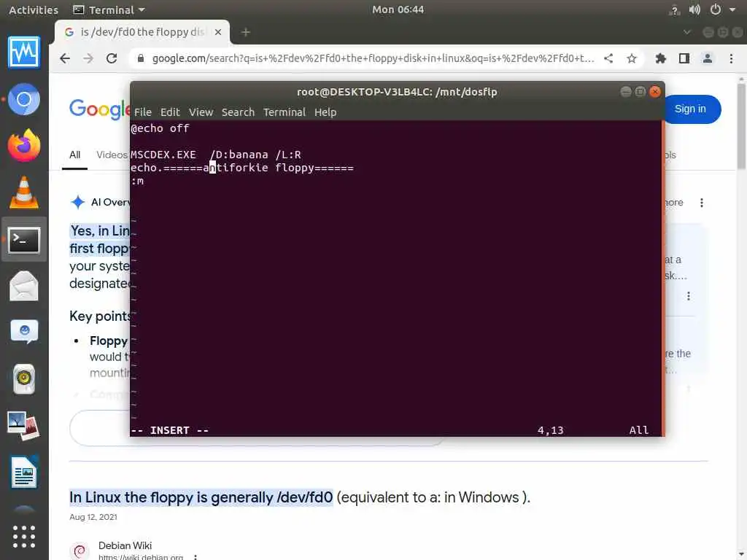The image size is (747, 560).
Task: Open Chrome extensions puzzle icon
Action: coord(661,58)
